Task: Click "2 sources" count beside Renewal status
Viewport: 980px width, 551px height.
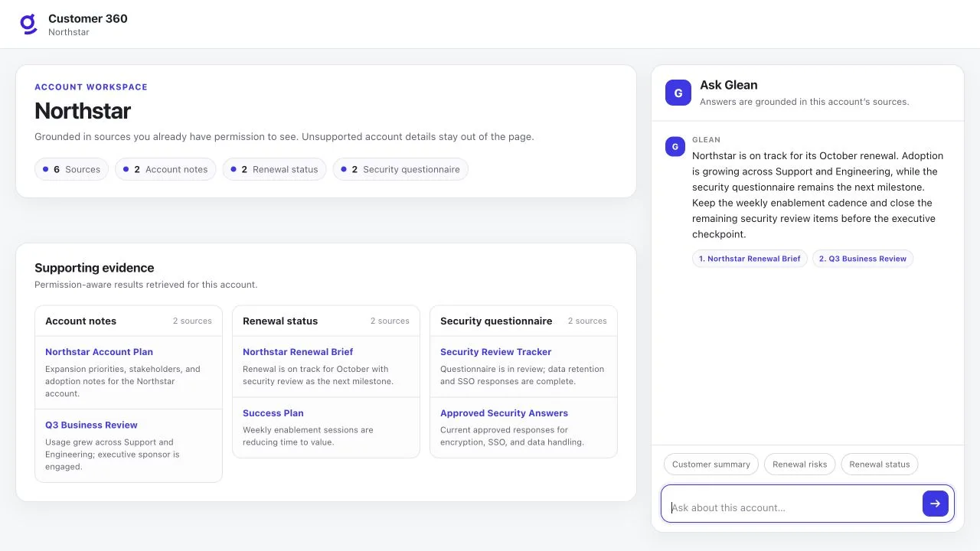Action: pos(390,321)
